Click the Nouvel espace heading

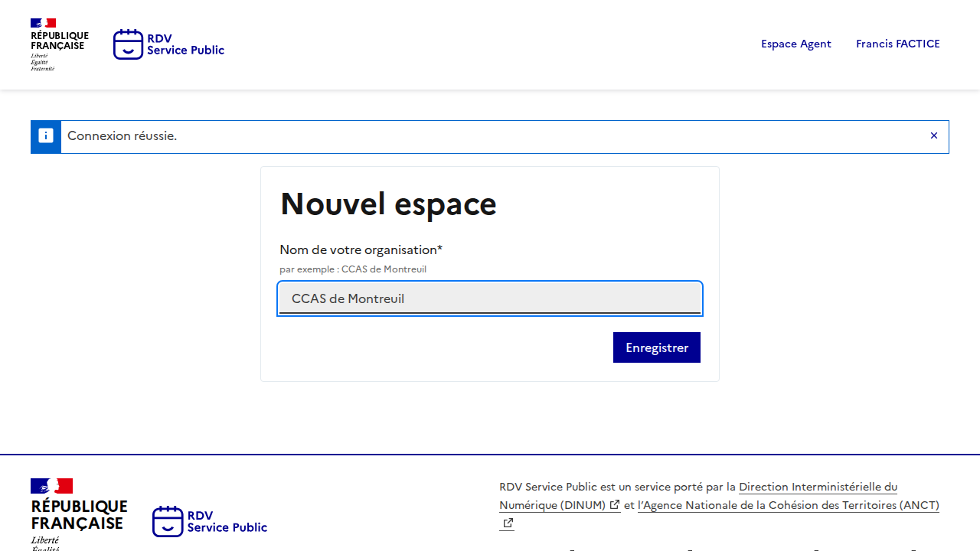click(x=388, y=204)
